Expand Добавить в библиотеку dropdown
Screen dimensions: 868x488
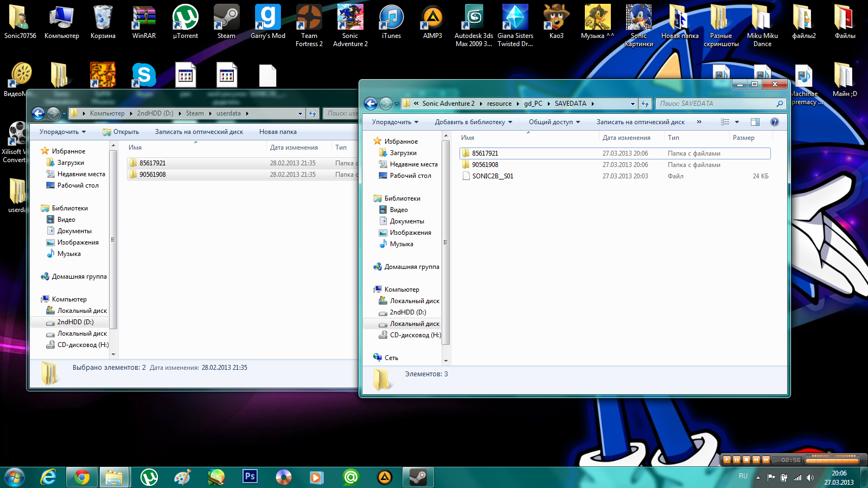[473, 122]
